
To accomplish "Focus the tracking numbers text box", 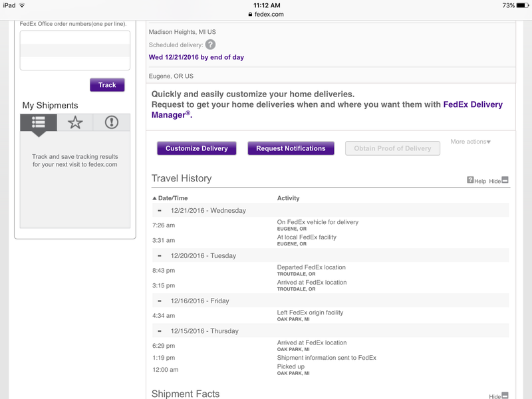I will pyautogui.click(x=75, y=51).
